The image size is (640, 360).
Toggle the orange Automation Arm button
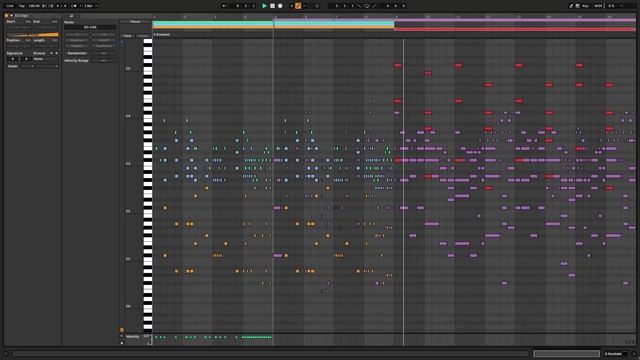tap(298, 6)
